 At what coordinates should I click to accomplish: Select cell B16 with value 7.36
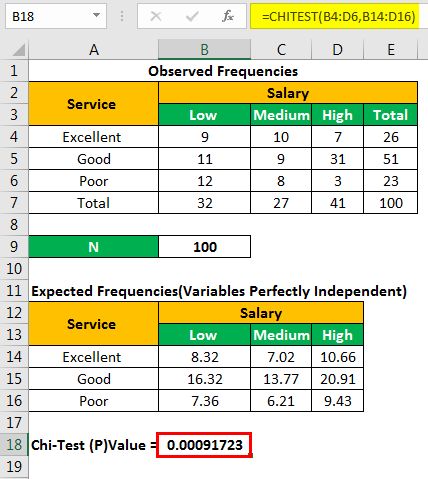click(x=204, y=401)
